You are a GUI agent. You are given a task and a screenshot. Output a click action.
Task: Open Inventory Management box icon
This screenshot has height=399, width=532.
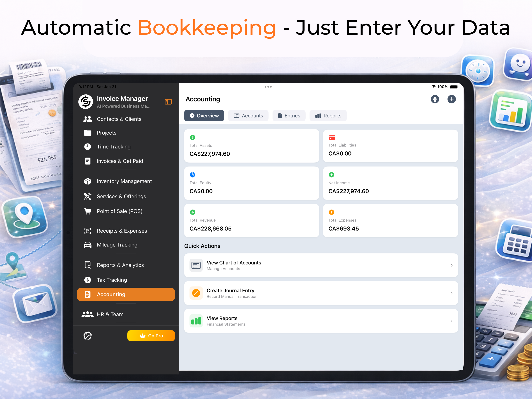(x=88, y=181)
